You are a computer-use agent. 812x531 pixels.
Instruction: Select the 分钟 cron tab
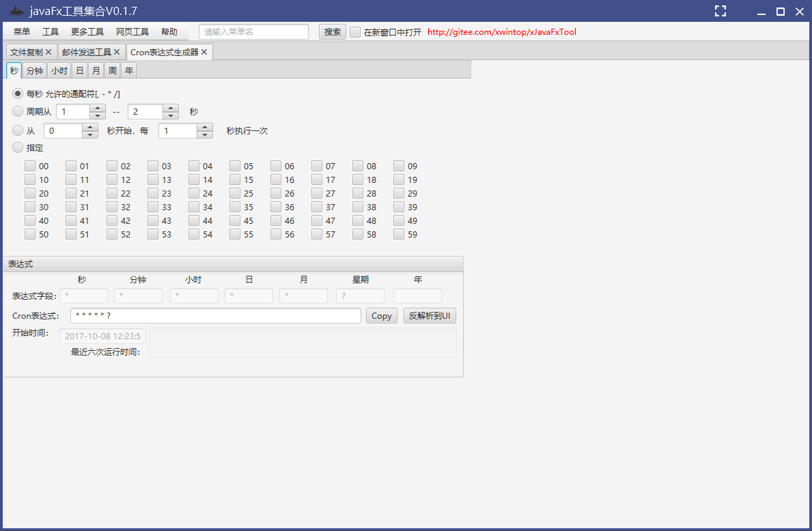[x=35, y=70]
